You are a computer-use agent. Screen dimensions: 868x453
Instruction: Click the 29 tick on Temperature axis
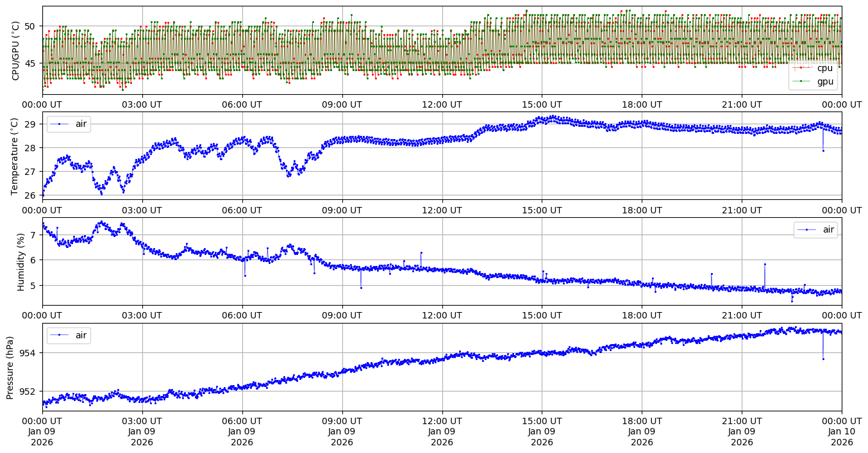coord(32,124)
